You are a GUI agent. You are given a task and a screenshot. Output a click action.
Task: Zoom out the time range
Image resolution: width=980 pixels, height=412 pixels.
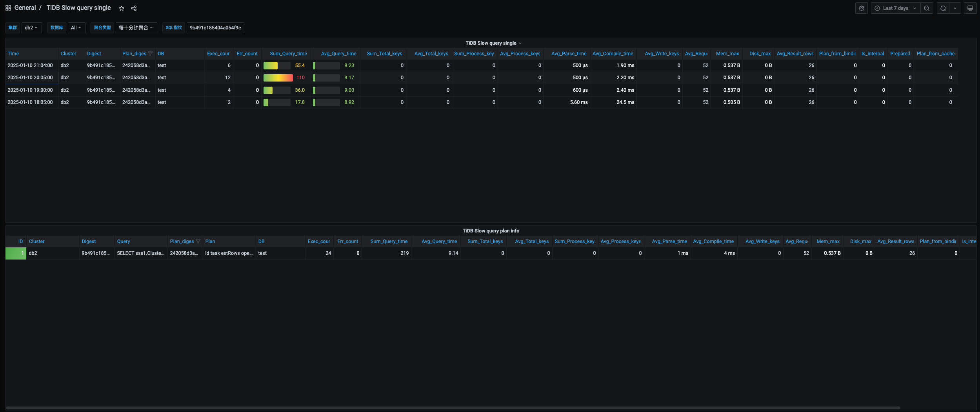[927, 8]
